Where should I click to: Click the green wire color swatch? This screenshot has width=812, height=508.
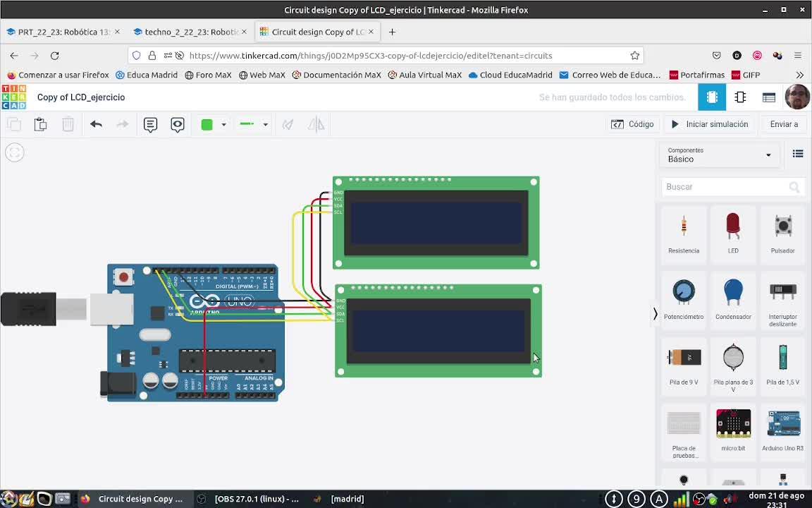click(207, 124)
